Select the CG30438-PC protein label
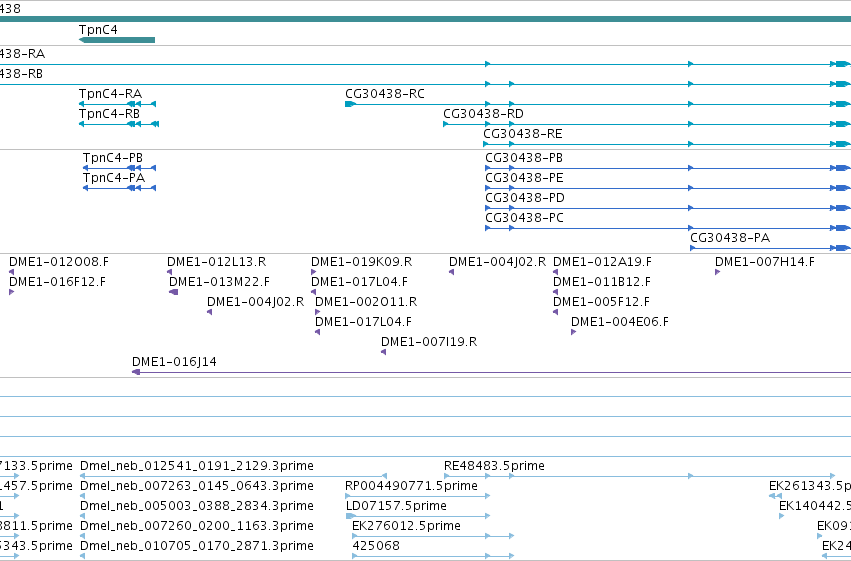Screen dimensions: 851x561 [x=524, y=218]
